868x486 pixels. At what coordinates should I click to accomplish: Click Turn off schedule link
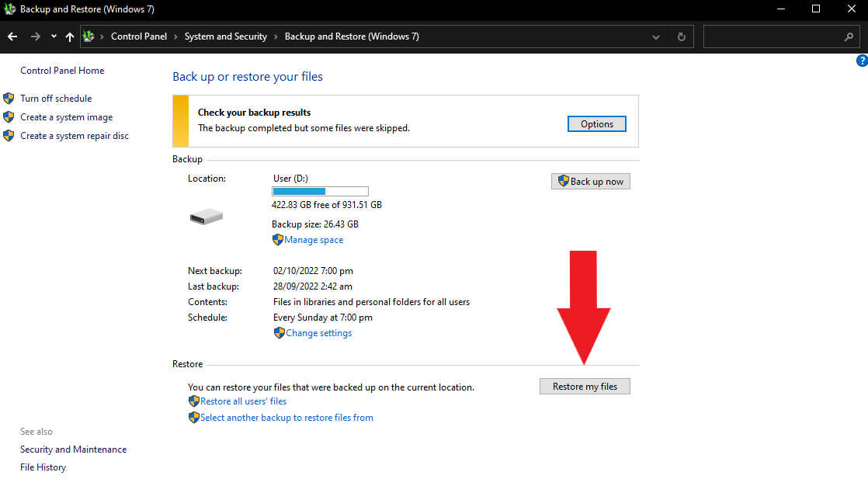tap(56, 99)
